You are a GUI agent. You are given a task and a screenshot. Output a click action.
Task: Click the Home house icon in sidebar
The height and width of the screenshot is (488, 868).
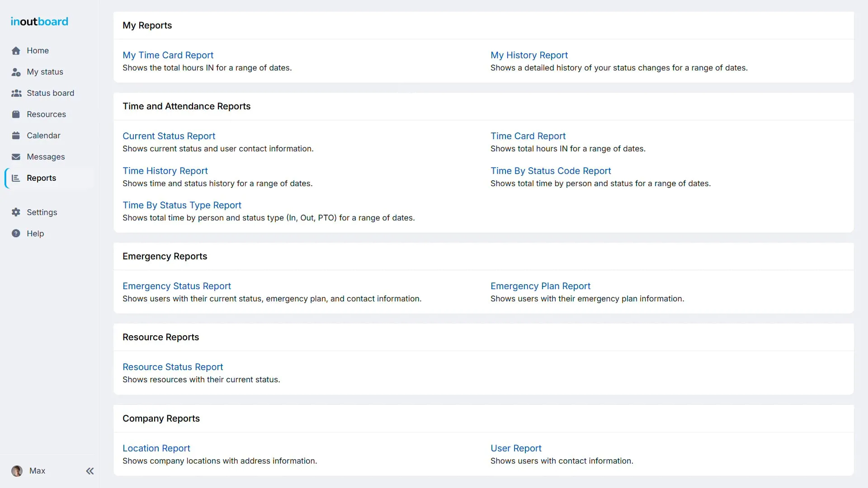(16, 51)
